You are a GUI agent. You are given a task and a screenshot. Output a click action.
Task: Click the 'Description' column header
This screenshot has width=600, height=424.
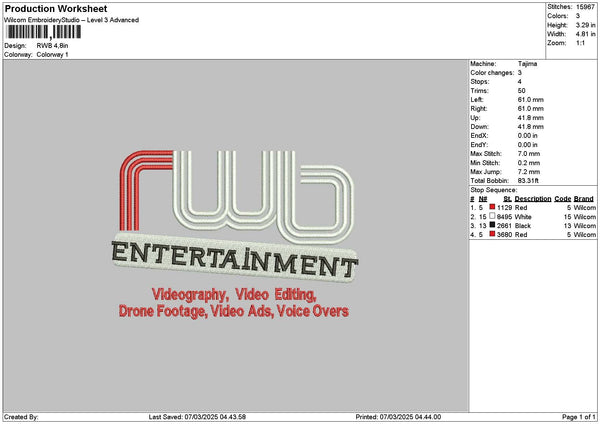[x=533, y=199]
